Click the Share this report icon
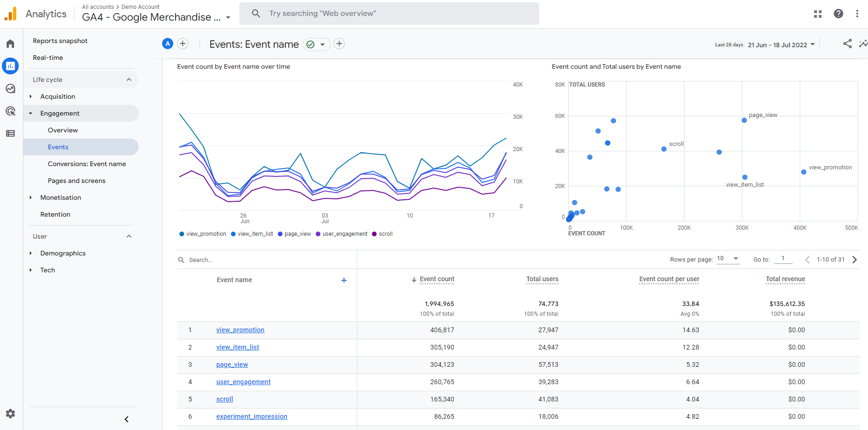This screenshot has width=868, height=430. coord(847,44)
